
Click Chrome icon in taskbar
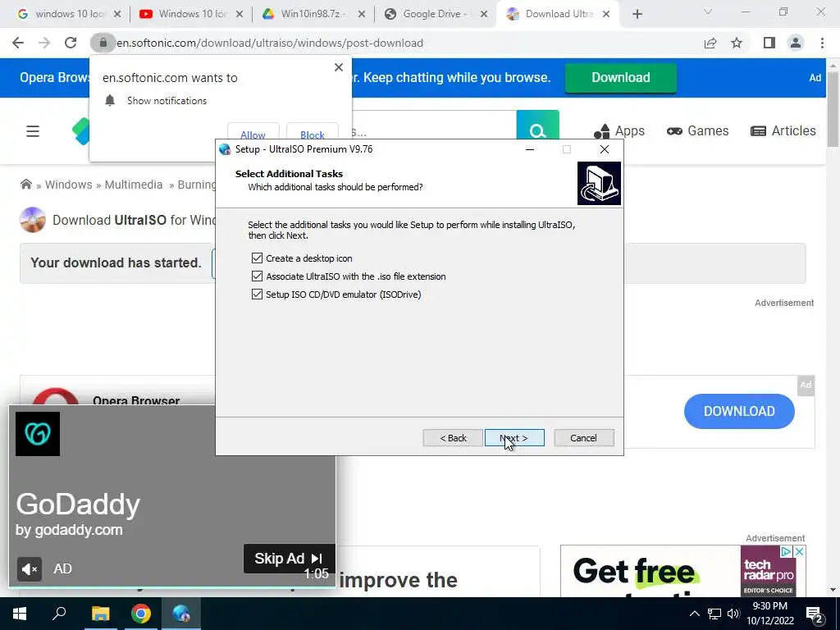point(141,614)
